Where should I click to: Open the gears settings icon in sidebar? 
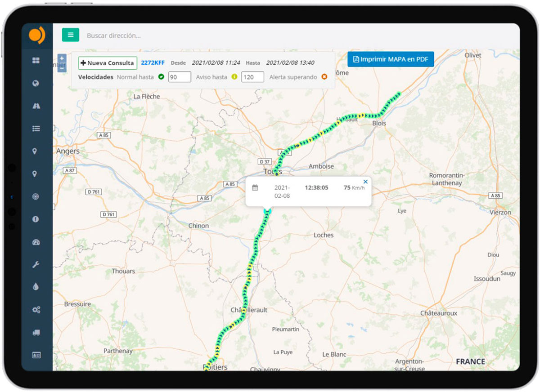click(36, 310)
